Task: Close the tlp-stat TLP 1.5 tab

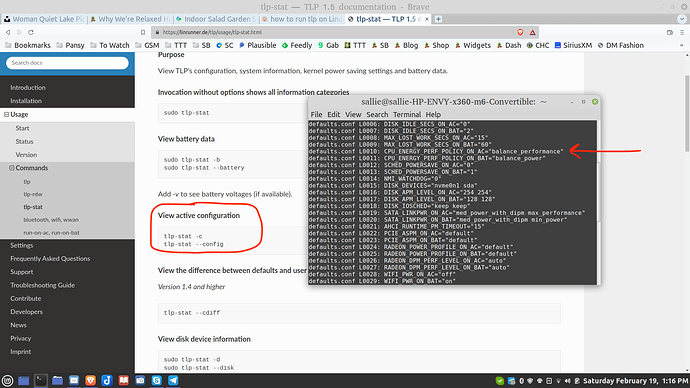Action: tap(426, 19)
